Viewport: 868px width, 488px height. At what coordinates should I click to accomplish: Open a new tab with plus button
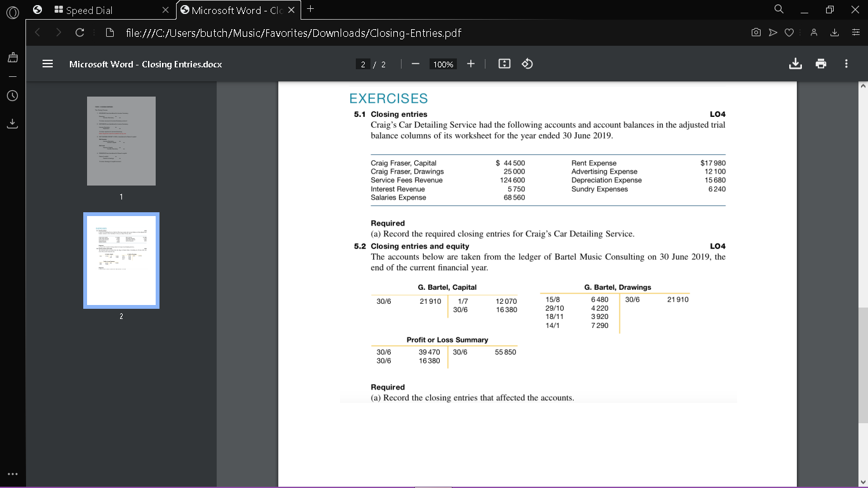tap(310, 9)
